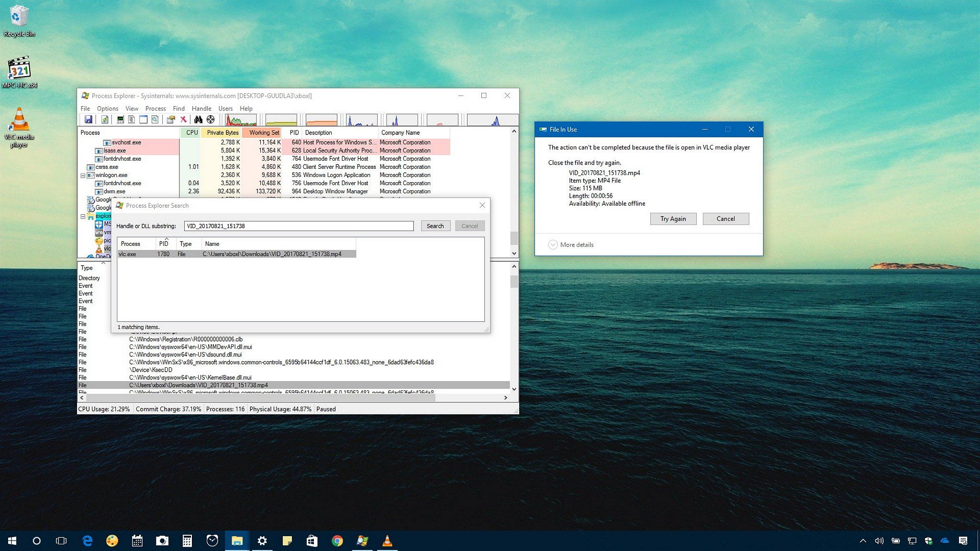Toggle Show Process Tree toolbar icon
This screenshot has height=551, width=980.
click(132, 120)
